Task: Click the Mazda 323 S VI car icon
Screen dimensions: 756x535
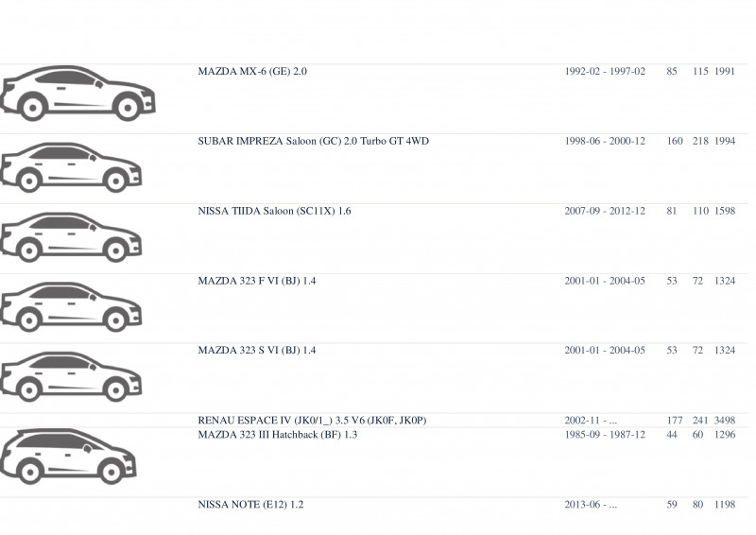Action: (x=71, y=377)
